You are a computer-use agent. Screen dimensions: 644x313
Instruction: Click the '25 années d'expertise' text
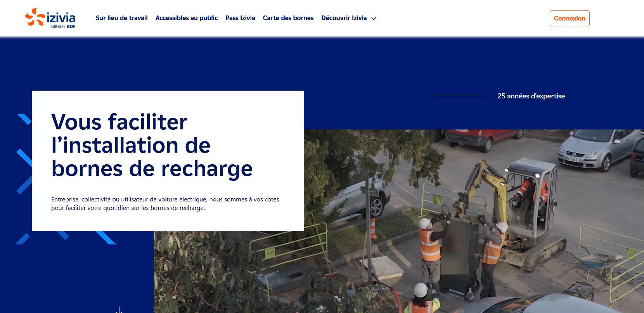(531, 96)
